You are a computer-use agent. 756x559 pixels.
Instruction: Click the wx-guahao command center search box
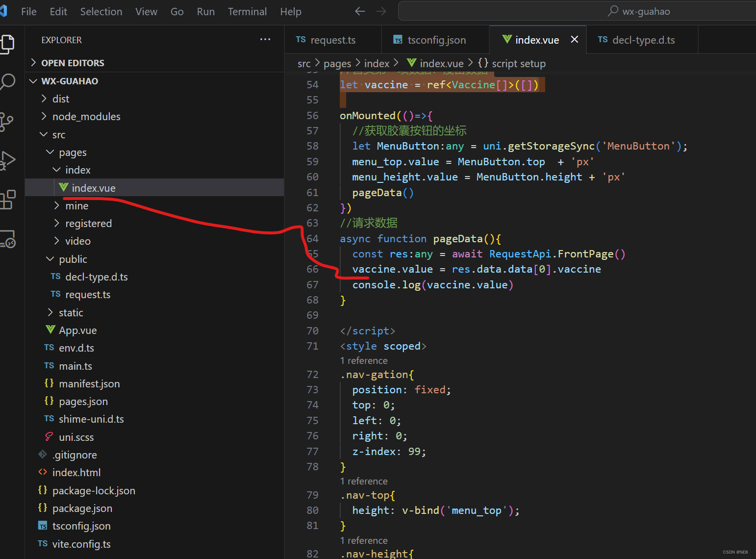577,11
